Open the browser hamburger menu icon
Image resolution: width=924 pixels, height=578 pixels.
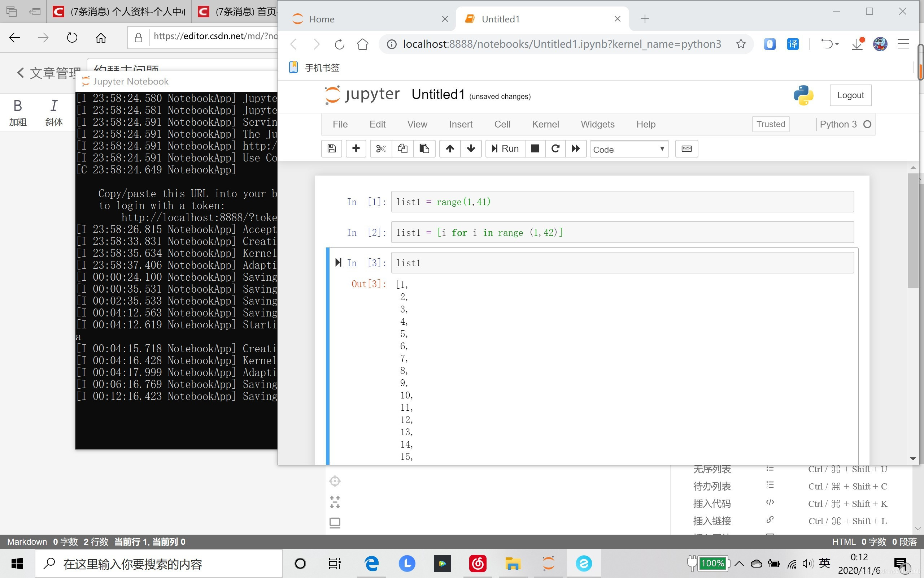[903, 44]
